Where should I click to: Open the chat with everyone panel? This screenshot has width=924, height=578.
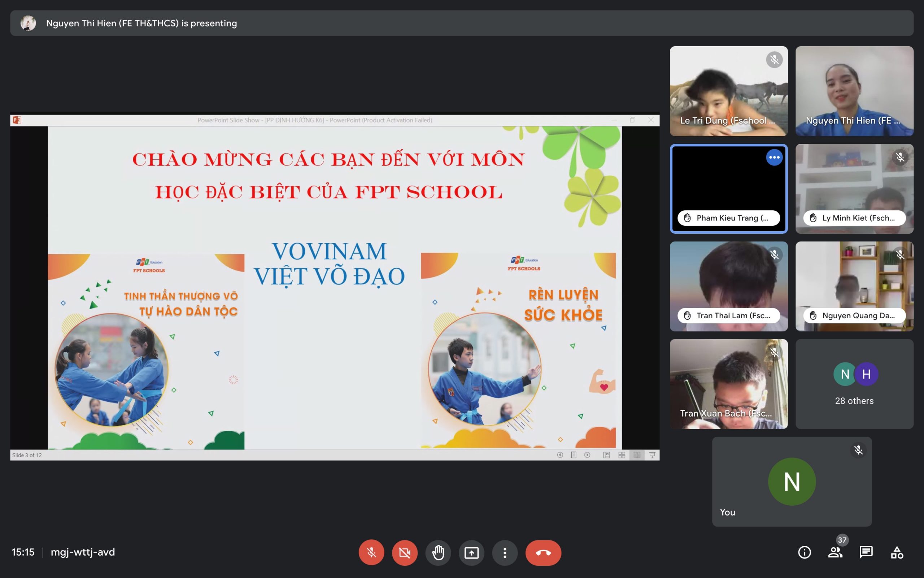tap(866, 552)
